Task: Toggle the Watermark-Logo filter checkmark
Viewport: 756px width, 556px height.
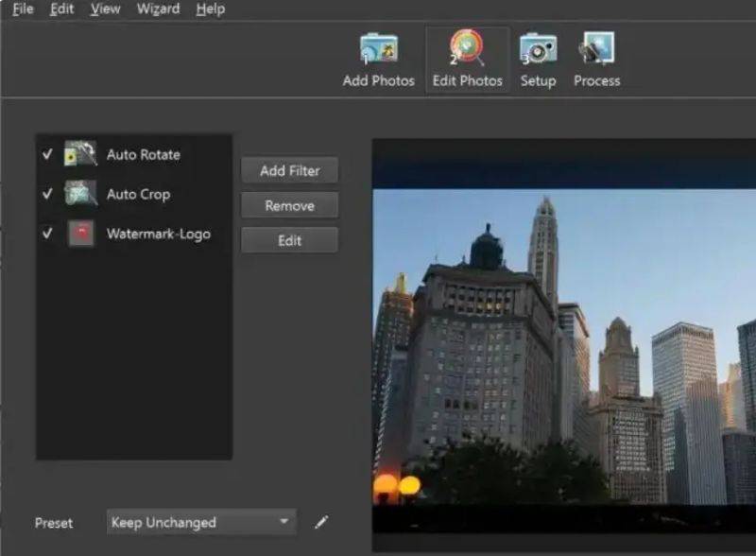Action: pos(47,234)
